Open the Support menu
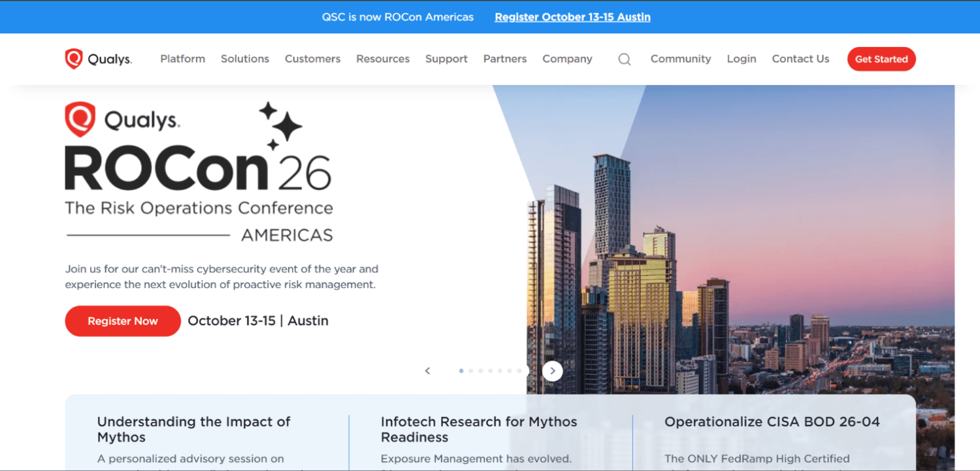 point(446,59)
